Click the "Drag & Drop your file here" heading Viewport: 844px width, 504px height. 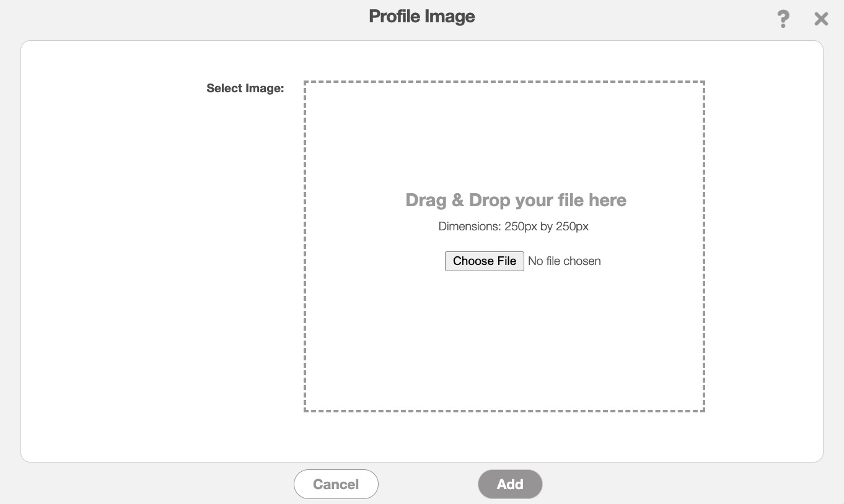[516, 201]
